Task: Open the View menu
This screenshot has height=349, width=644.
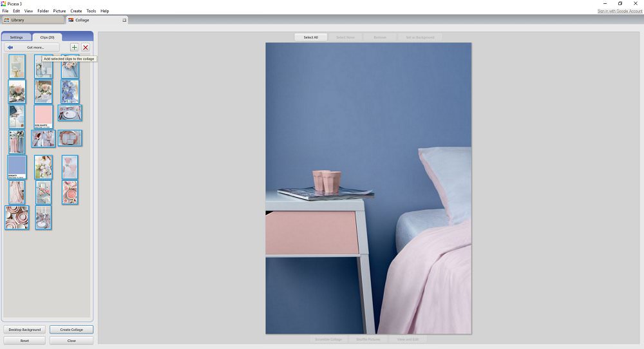Action: click(x=28, y=11)
